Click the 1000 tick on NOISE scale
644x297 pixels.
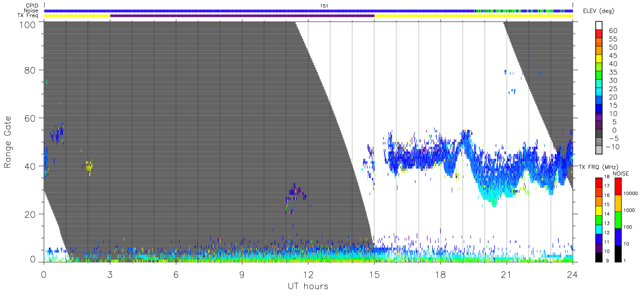pos(629,211)
